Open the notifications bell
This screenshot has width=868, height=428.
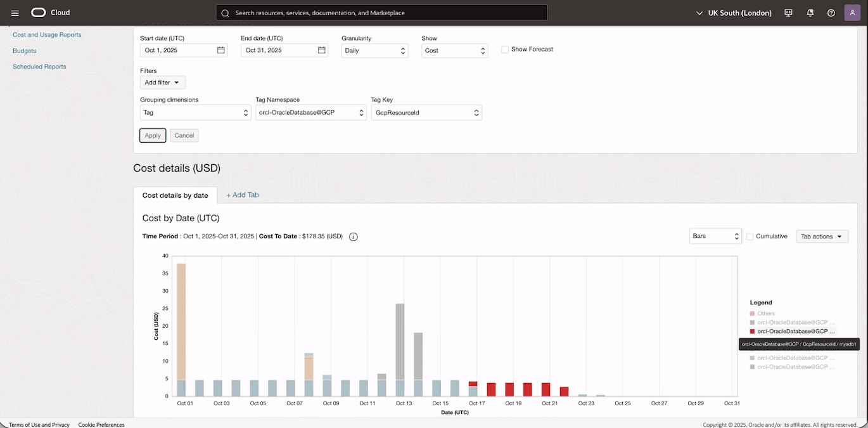coord(810,12)
